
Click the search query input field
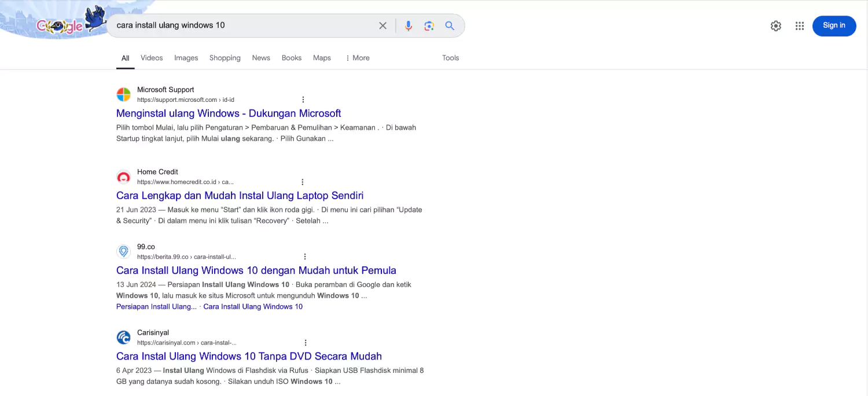[243, 25]
